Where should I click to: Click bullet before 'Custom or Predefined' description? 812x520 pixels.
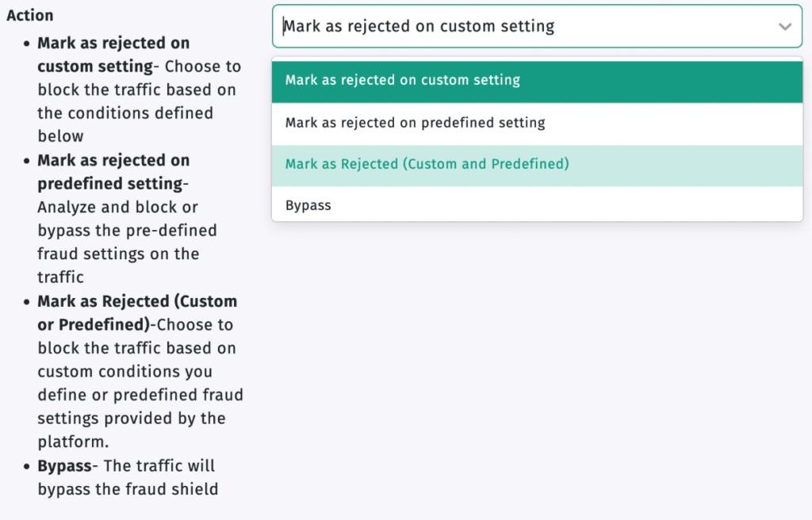click(28, 301)
